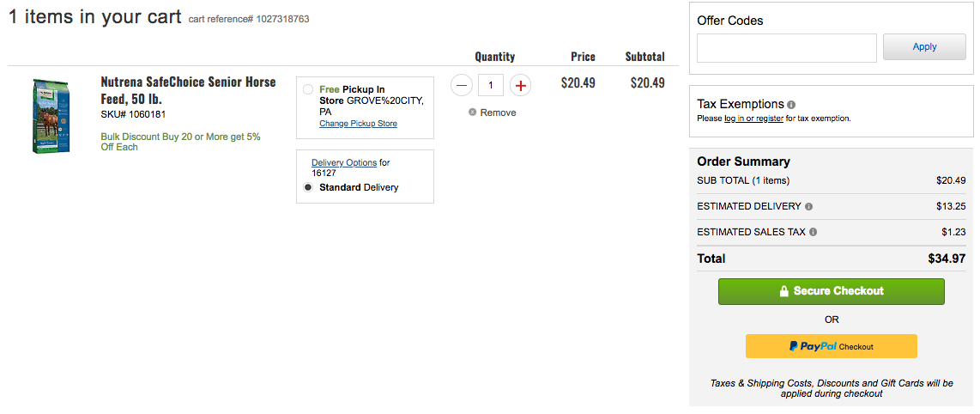Click the Estimated Sales Tax info icon
This screenshot has height=414, width=980.
(x=813, y=232)
